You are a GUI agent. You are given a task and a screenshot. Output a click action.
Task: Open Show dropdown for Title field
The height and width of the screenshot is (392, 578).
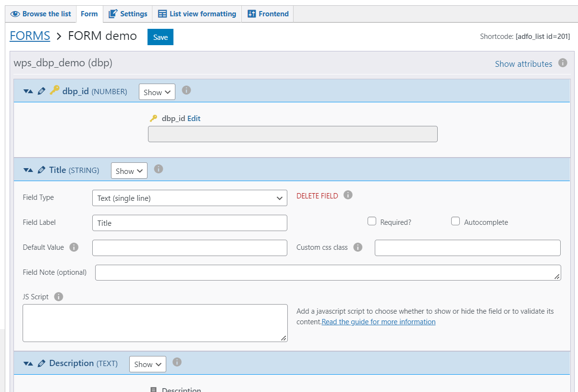click(x=129, y=171)
